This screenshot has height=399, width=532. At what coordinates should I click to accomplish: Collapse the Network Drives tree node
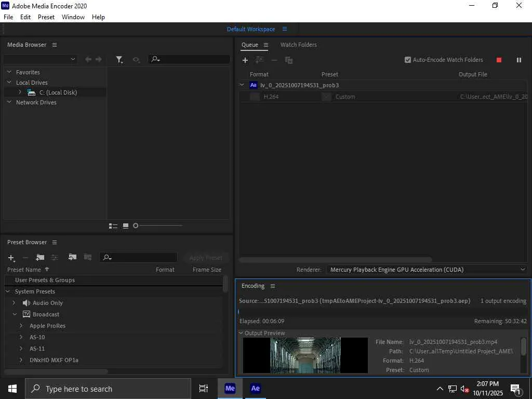[9, 102]
